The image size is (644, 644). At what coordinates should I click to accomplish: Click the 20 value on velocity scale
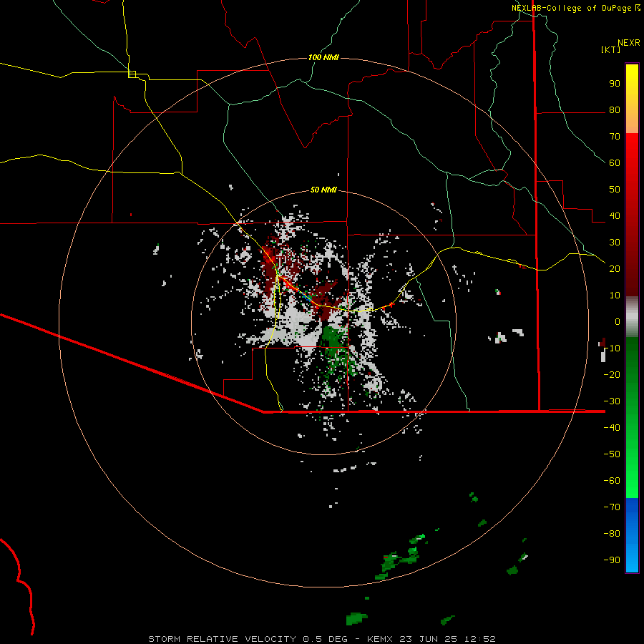615,269
